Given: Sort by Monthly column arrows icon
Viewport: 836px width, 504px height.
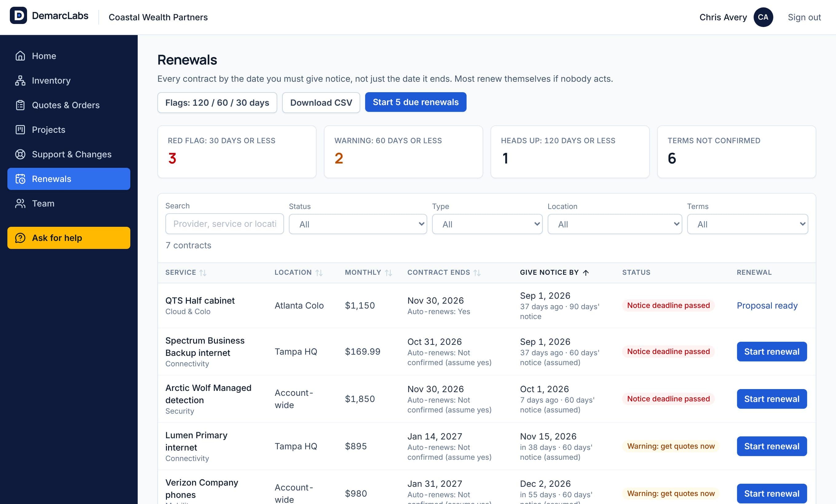Looking at the screenshot, I should [x=388, y=273].
